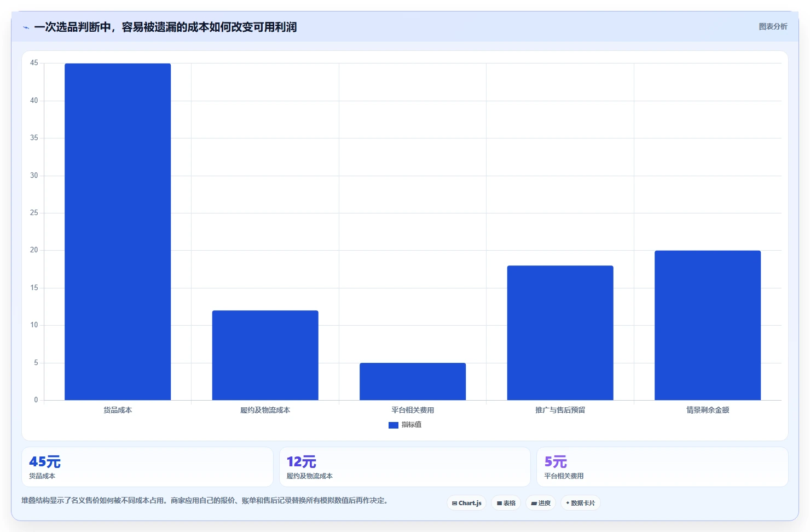Click the 平台相关费用 x-axis label
Viewport: 810px width, 532px height.
[413, 410]
